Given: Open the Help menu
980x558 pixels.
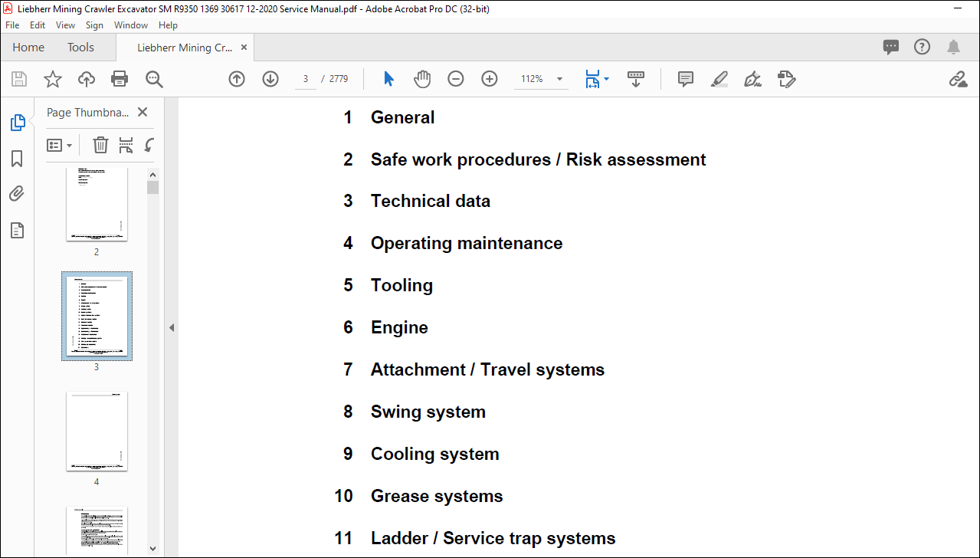Looking at the screenshot, I should click(168, 25).
